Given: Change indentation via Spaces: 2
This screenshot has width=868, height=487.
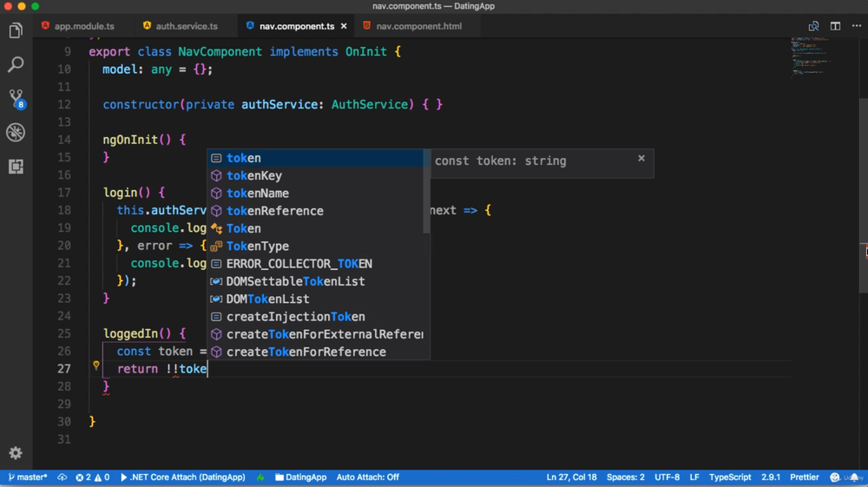Looking at the screenshot, I should click(x=626, y=477).
